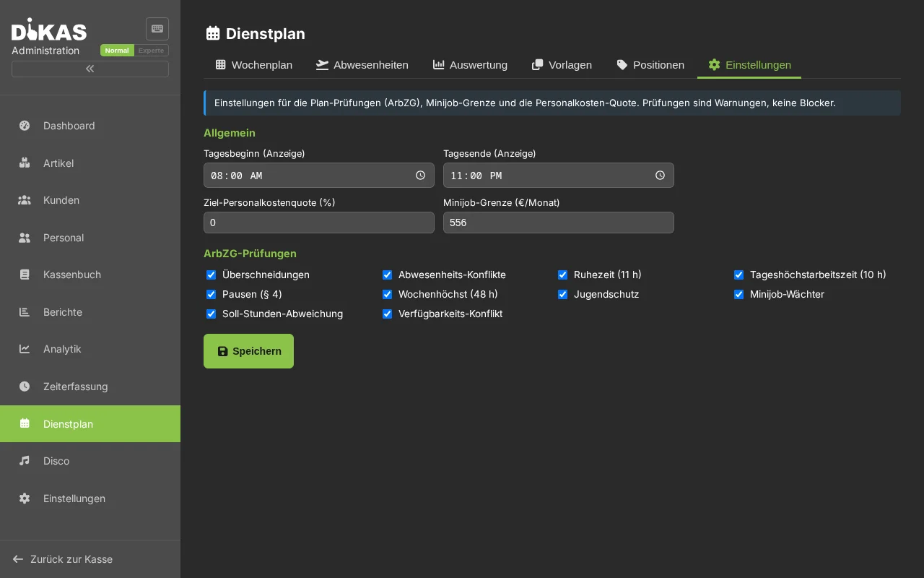Click the back arrow icon beside Zurück zur Kasse
This screenshot has height=578, width=924.
(x=18, y=559)
